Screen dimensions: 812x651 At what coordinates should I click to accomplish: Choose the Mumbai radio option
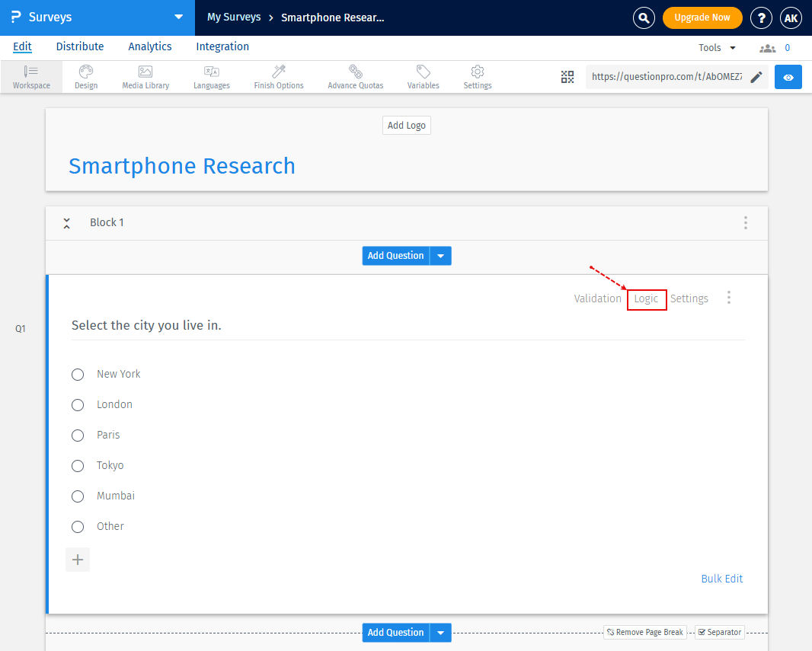click(78, 496)
